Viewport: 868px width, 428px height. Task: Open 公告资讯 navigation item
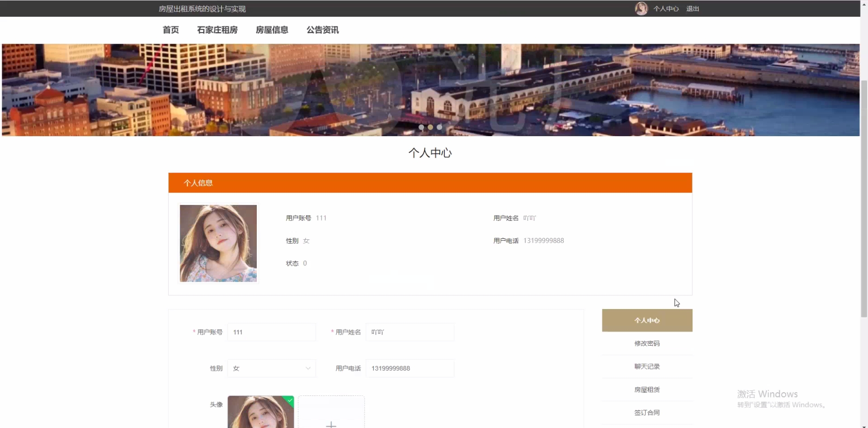(323, 30)
